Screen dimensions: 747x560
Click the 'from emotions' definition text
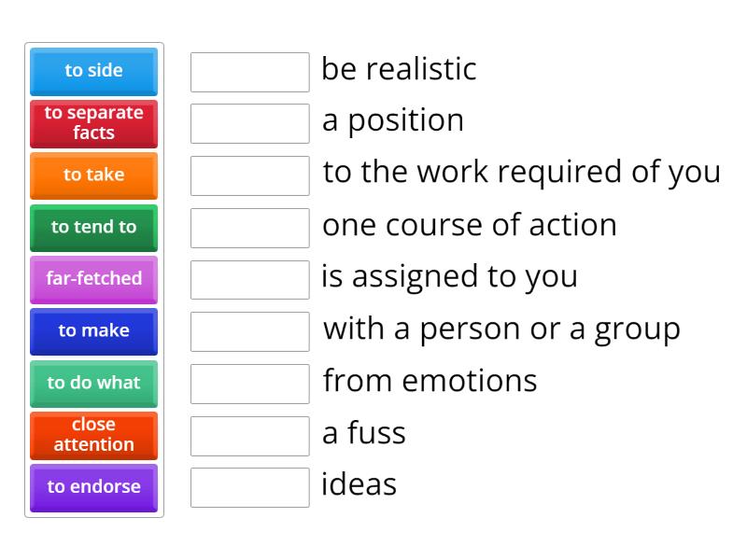[430, 381]
